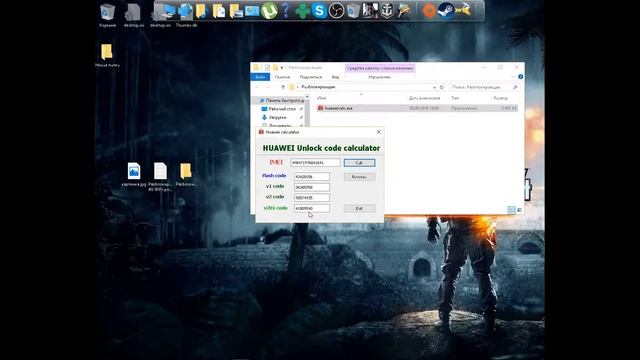Sort by the Дата изменения column header
This screenshot has width=640, height=360.
[x=424, y=98]
